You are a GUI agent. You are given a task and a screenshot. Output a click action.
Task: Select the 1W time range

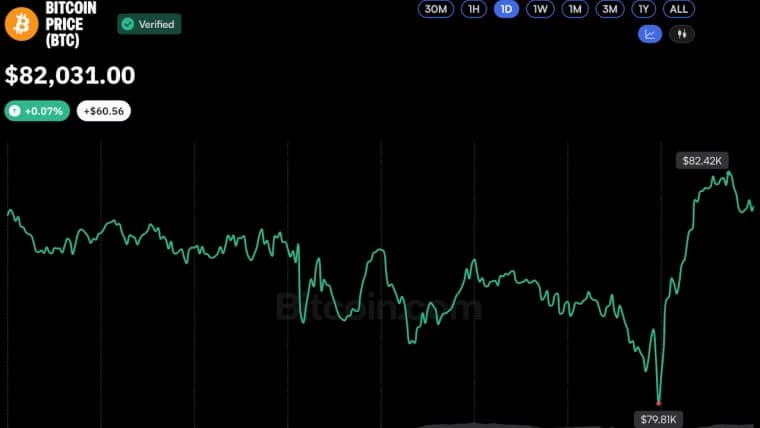point(540,9)
